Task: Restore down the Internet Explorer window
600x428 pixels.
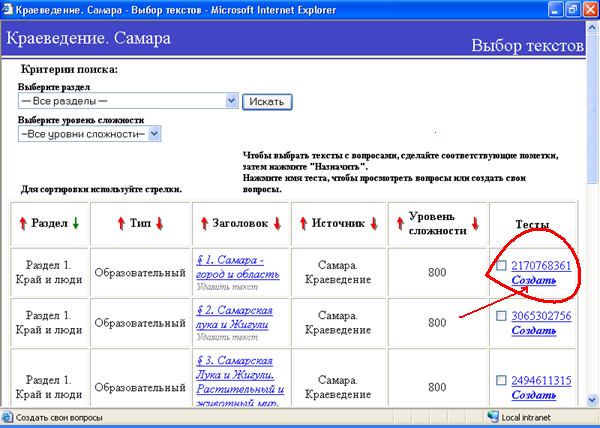Action: click(573, 10)
